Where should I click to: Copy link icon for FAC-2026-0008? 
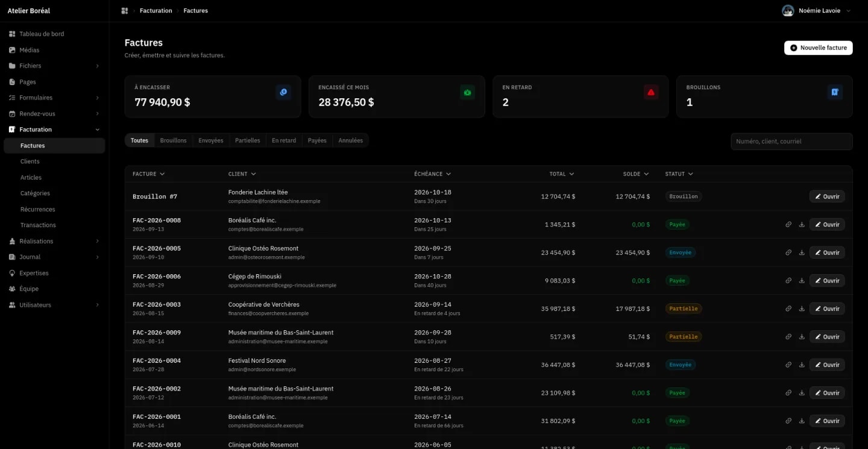tap(788, 225)
